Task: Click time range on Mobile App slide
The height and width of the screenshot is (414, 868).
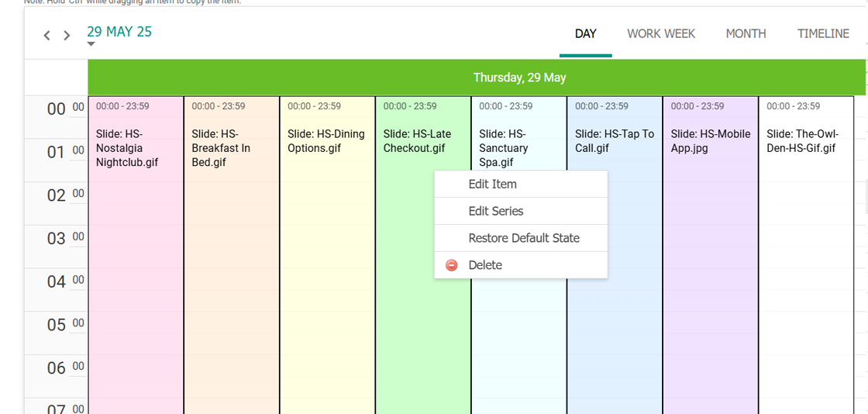Action: [697, 106]
